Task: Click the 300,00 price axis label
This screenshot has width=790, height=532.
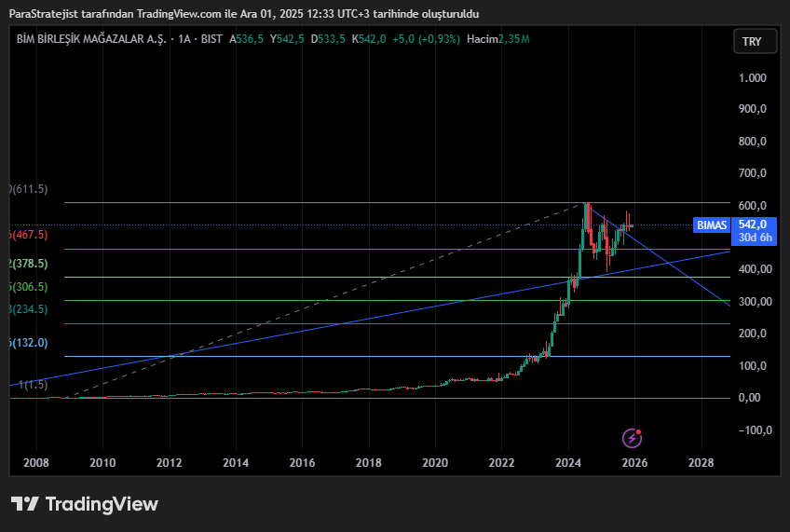Action: 756,302
